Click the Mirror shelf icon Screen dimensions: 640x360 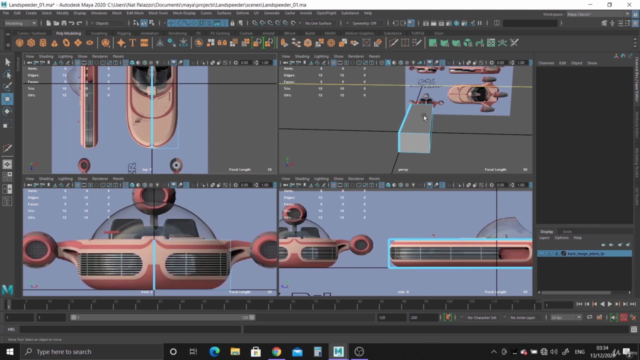click(222, 43)
